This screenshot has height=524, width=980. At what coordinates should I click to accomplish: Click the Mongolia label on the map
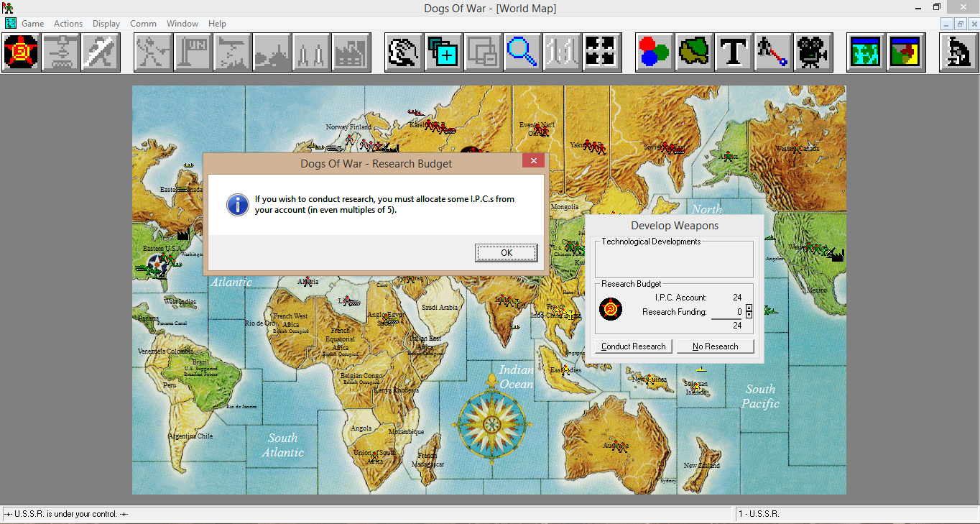565,207
